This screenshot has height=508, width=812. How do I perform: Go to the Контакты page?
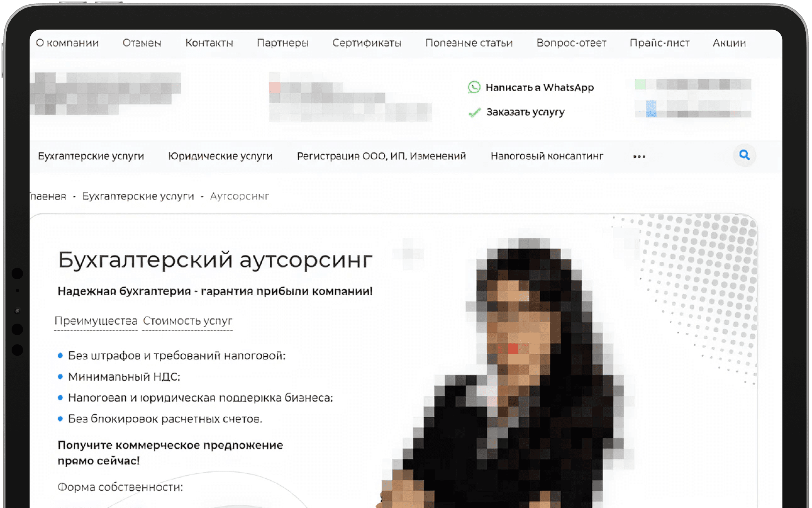pyautogui.click(x=209, y=43)
